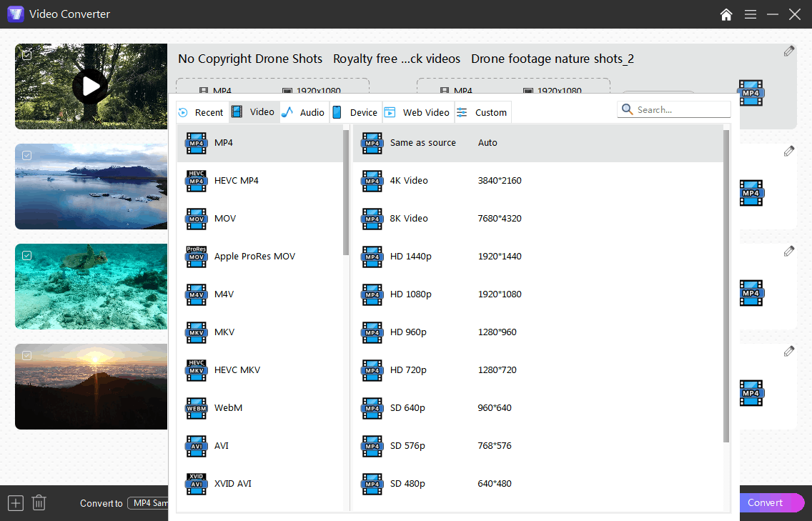This screenshot has width=812, height=521.
Task: Play the forest video preview
Action: [x=90, y=86]
